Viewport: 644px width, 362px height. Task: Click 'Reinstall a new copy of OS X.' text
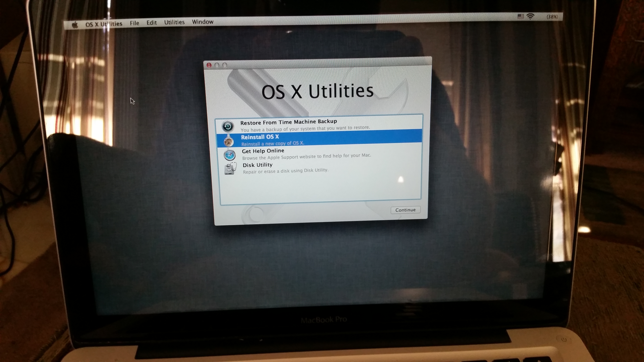273,143
